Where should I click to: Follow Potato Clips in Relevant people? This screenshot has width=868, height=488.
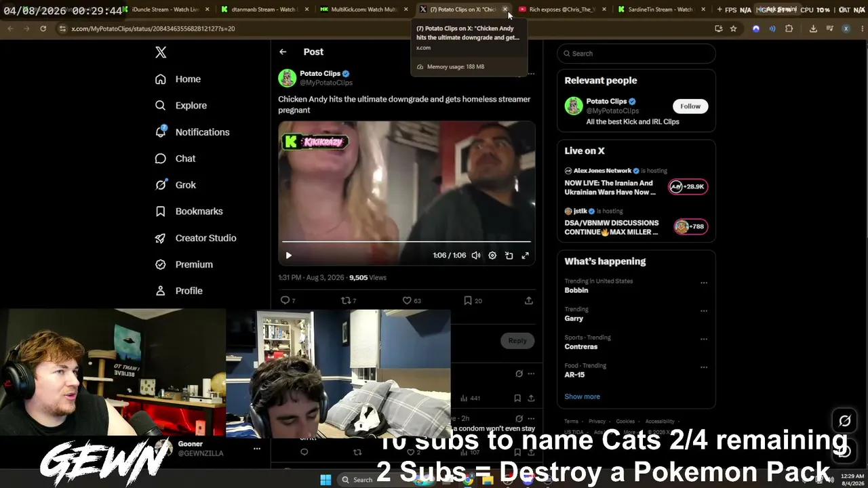tap(690, 106)
